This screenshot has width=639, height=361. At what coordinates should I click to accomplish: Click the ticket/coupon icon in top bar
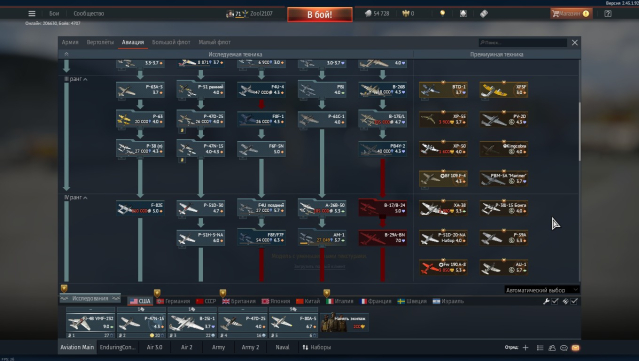484,13
